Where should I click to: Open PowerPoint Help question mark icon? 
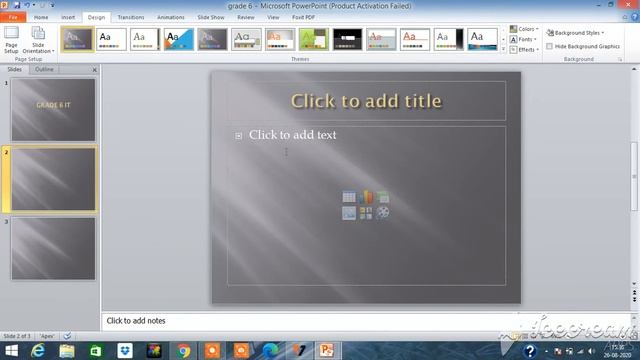tap(635, 17)
